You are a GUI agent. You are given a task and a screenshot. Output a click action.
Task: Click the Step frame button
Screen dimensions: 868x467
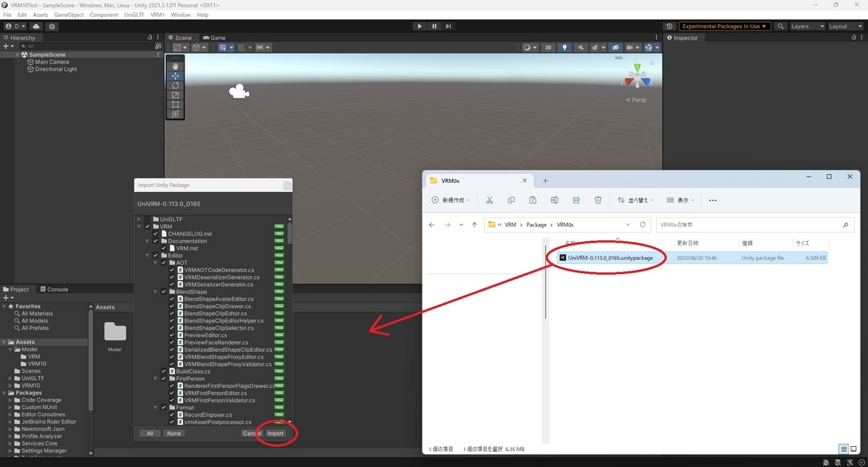(x=448, y=26)
